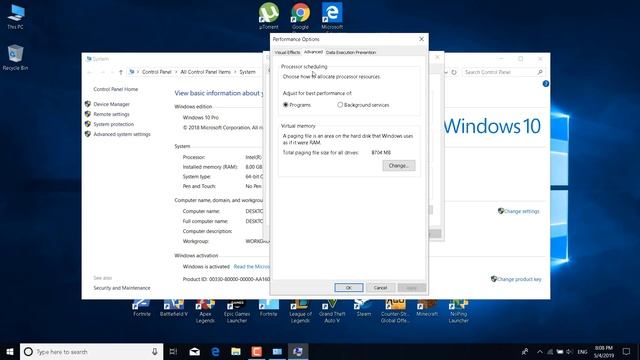Switch to the Advanced tab
The width and height of the screenshot is (640, 360).
click(x=313, y=52)
